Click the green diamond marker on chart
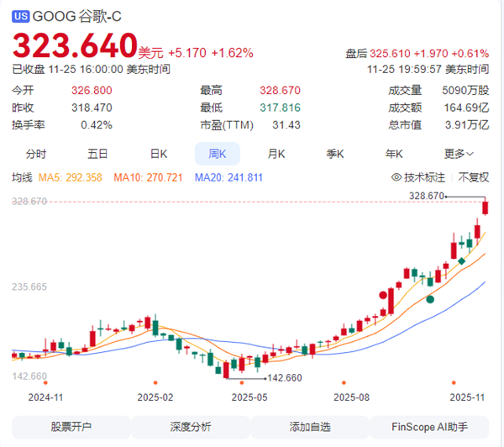This screenshot has width=504, height=447. click(461, 262)
